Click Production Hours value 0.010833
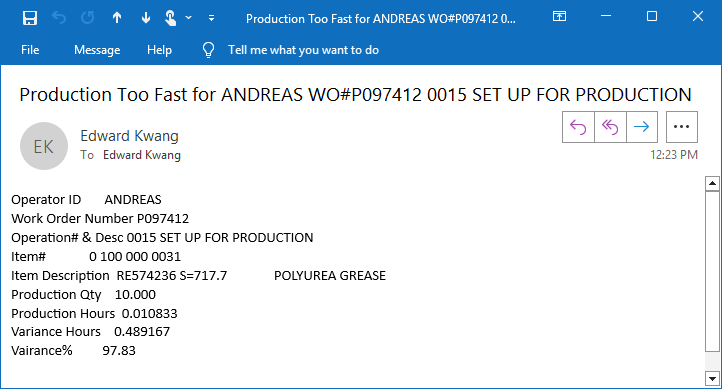722x389 pixels. (x=150, y=313)
